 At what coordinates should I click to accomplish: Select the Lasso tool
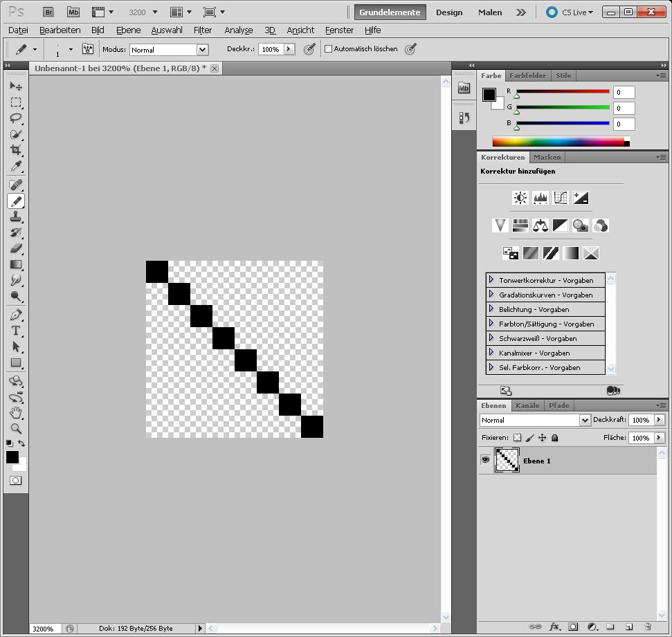pos(16,118)
